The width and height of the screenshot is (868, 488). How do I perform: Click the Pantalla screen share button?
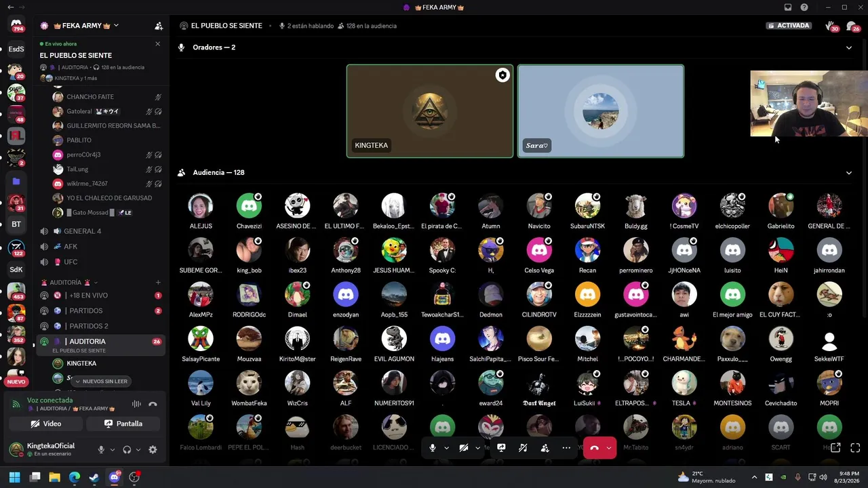coord(123,424)
